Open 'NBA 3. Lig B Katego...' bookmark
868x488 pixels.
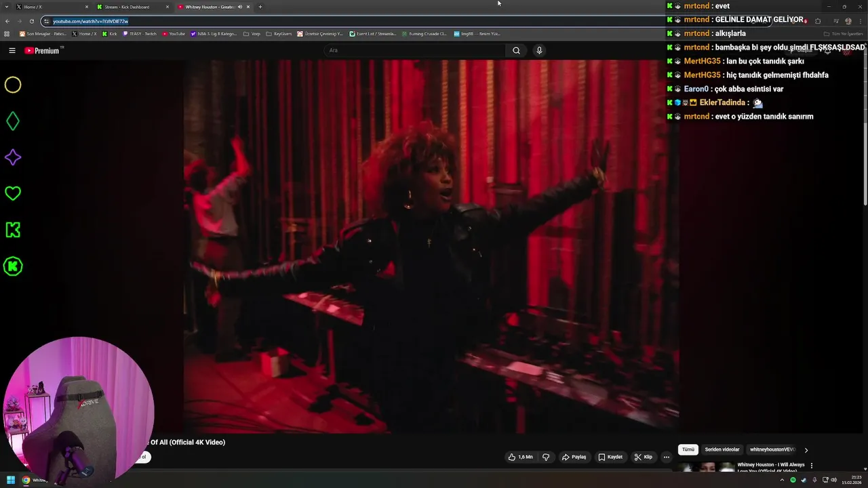pyautogui.click(x=214, y=33)
